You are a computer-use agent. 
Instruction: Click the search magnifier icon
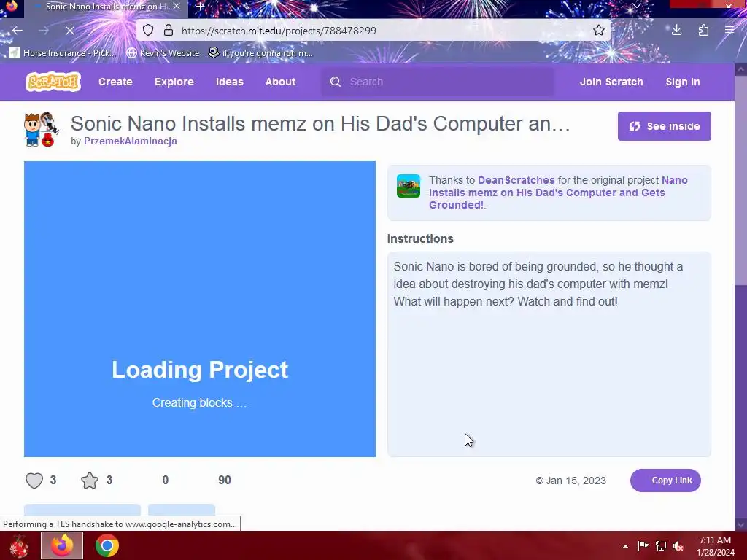tap(336, 82)
